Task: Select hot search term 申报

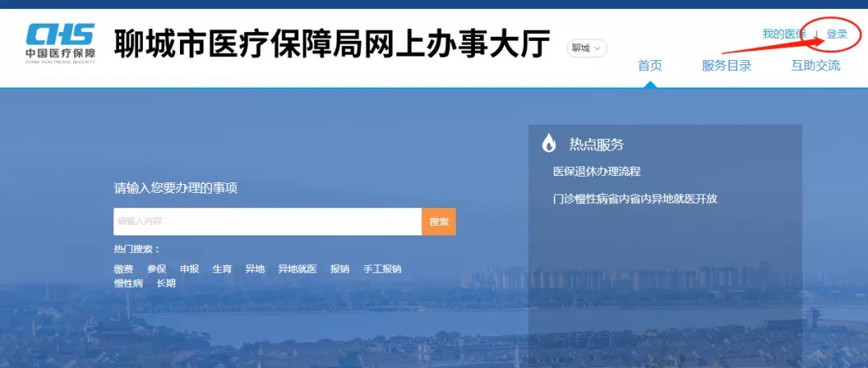Action: tap(190, 269)
